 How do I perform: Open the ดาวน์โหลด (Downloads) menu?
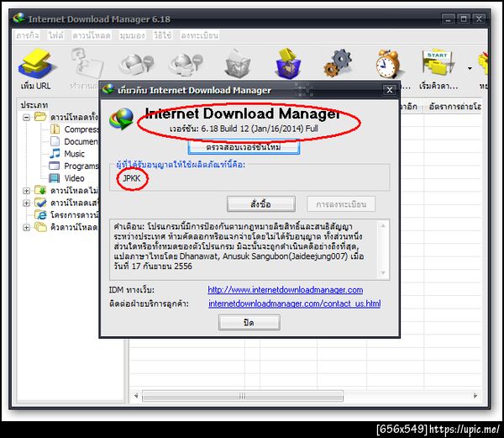92,35
